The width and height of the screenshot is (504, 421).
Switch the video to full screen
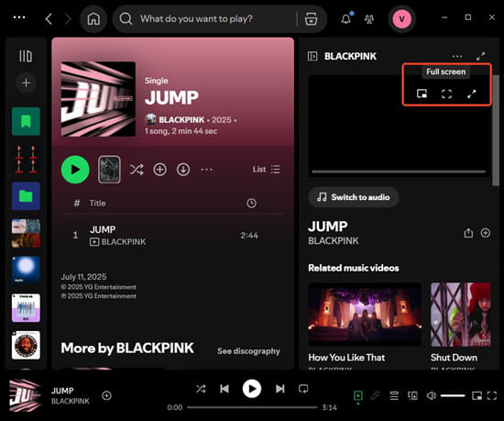[x=446, y=94]
